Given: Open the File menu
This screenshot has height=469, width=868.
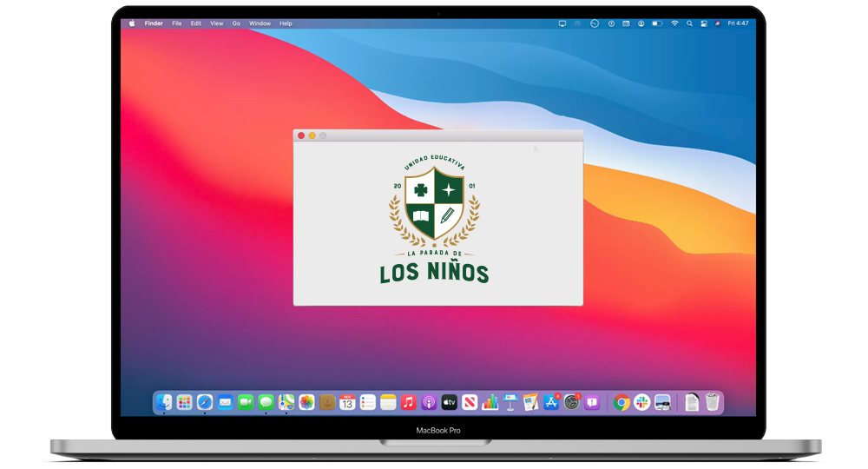Looking at the screenshot, I should coord(176,23).
